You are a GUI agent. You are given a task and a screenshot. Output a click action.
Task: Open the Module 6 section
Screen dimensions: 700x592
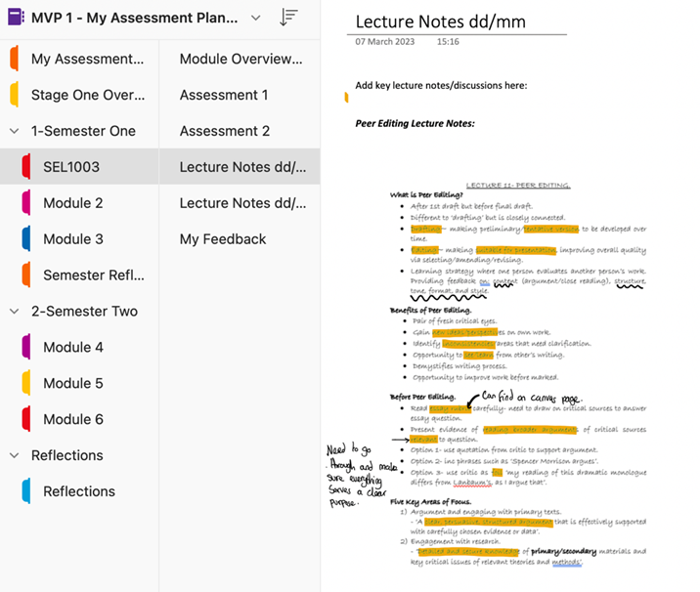[x=73, y=419]
